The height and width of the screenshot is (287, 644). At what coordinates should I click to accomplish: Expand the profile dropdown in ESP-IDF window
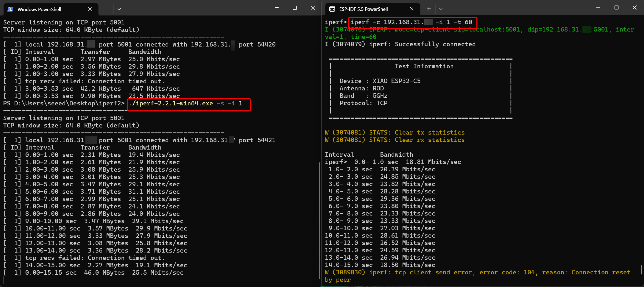441,9
